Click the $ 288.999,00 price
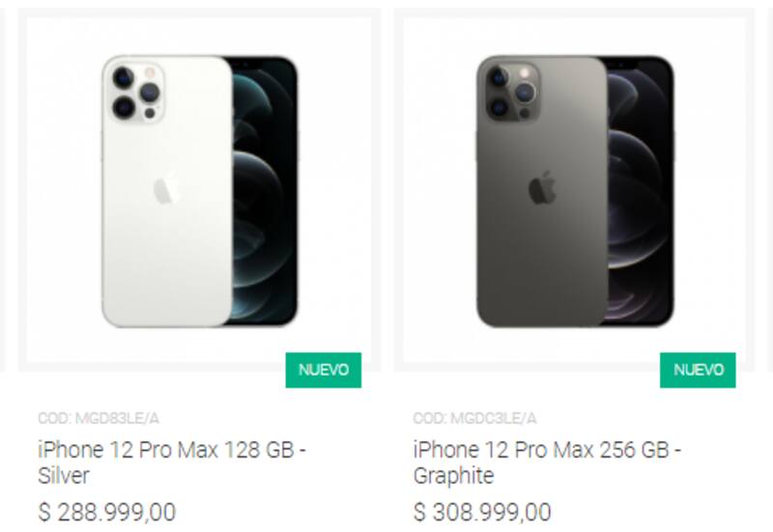 coord(107,512)
